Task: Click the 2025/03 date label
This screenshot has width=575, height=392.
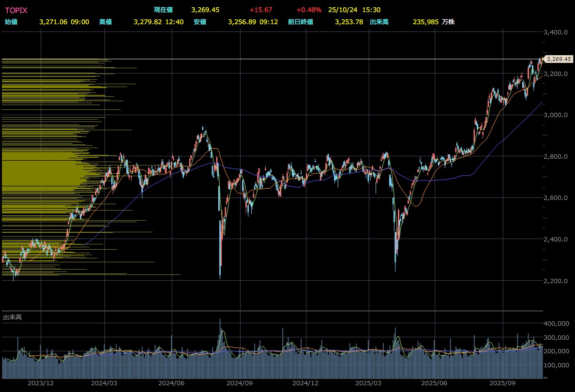Action: point(368,383)
